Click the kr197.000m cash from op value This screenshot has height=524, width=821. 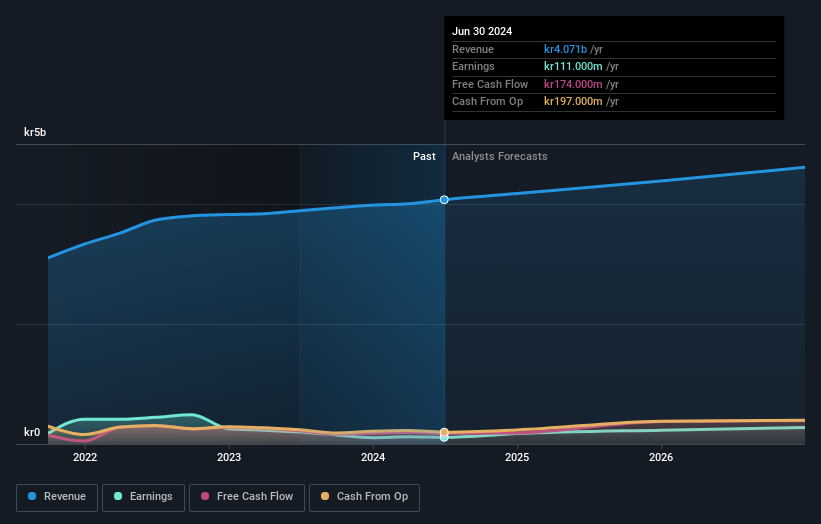pyautogui.click(x=573, y=102)
